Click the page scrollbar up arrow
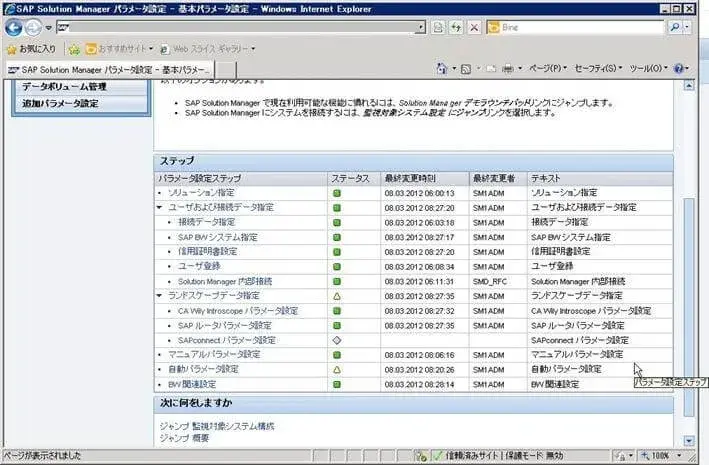This screenshot has height=465, width=709. coord(689,85)
